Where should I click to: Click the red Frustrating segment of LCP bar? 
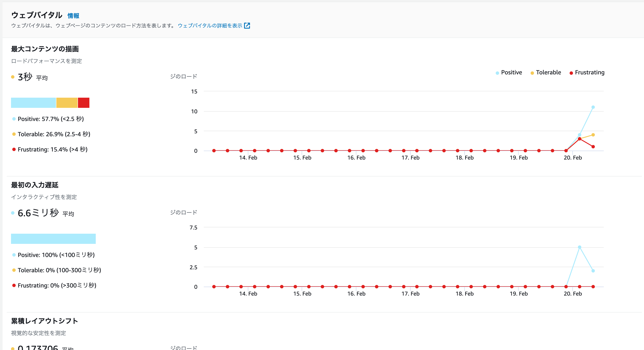click(x=84, y=103)
